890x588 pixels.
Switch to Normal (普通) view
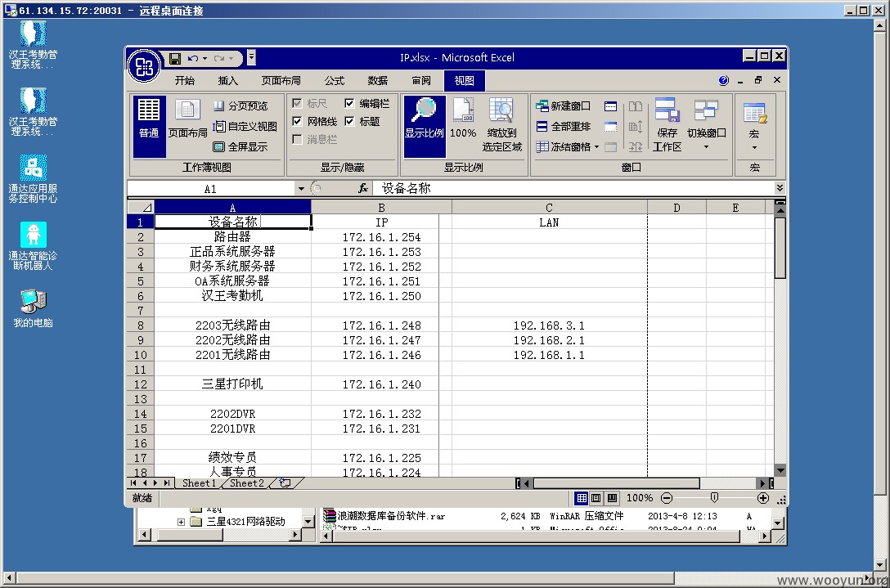tap(149, 126)
